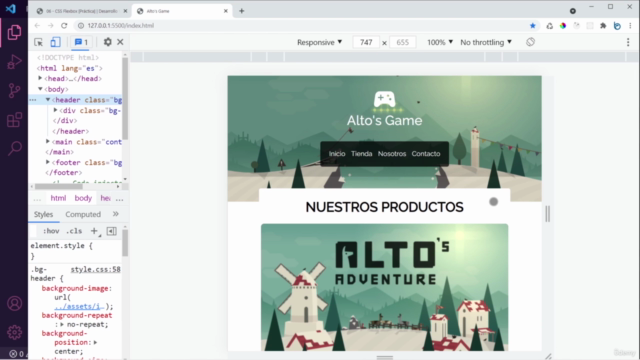Image resolution: width=640 pixels, height=360 pixels.
Task: Click Tienda navigation link
Action: (362, 154)
